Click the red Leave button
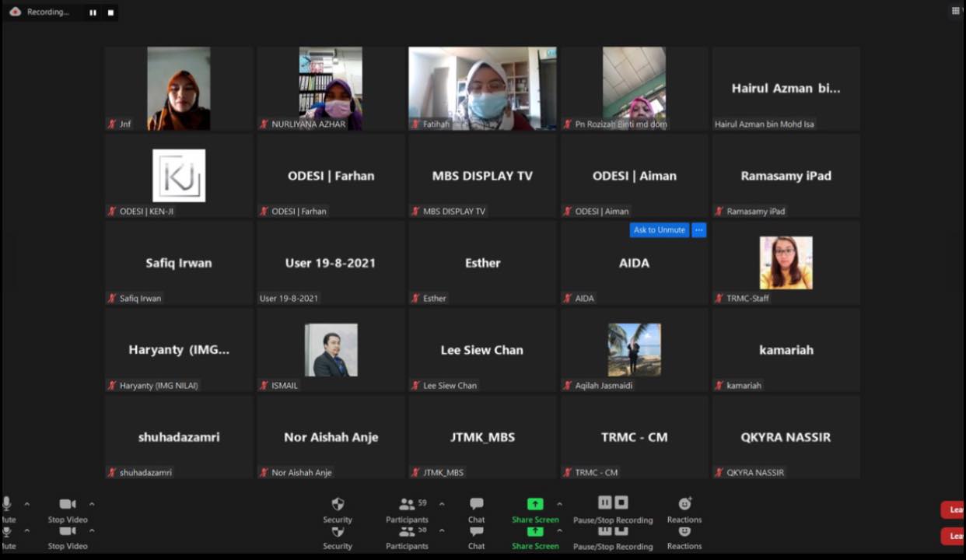 [x=954, y=510]
